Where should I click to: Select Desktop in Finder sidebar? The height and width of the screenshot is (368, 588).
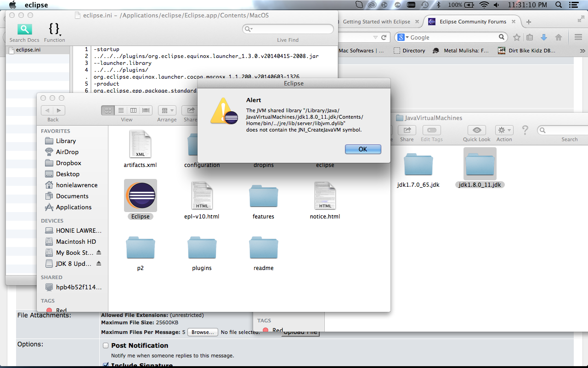(68, 174)
